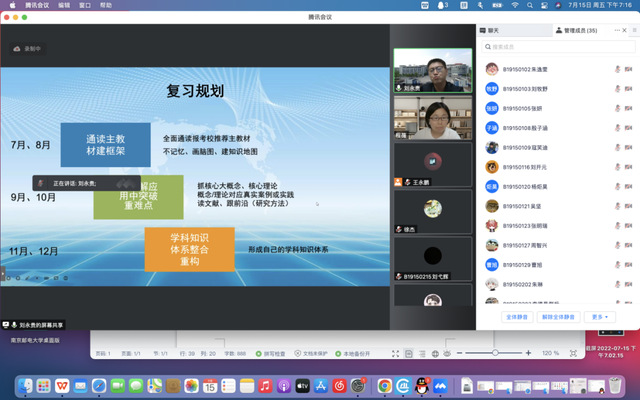
Task: Click the 录制中 recording cloud icon
Action: point(17,49)
